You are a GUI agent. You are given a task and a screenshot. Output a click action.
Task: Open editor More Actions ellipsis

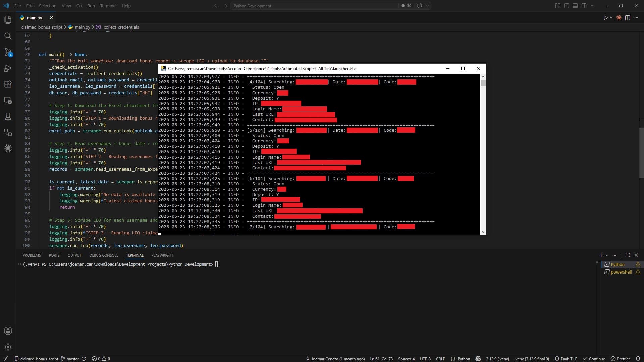click(x=636, y=18)
